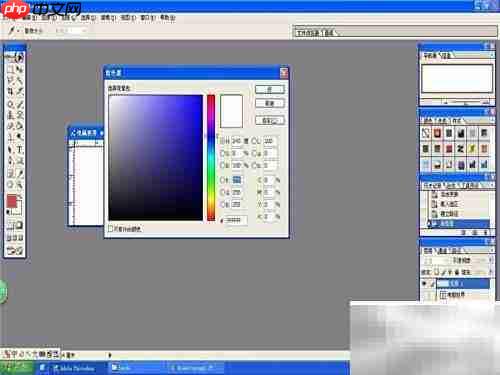Click the red foreground color swatch
Viewport: 500px width, 375px height.
coord(12,201)
